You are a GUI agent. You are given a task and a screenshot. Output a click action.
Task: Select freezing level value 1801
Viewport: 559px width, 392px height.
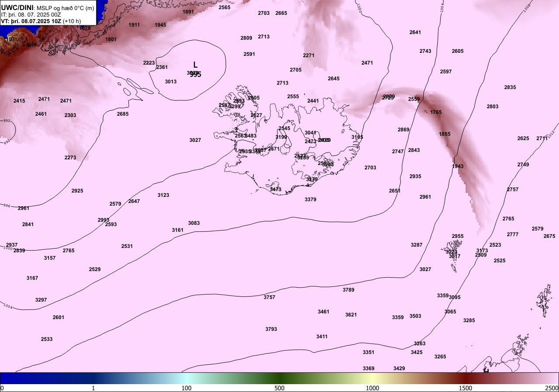point(111,39)
